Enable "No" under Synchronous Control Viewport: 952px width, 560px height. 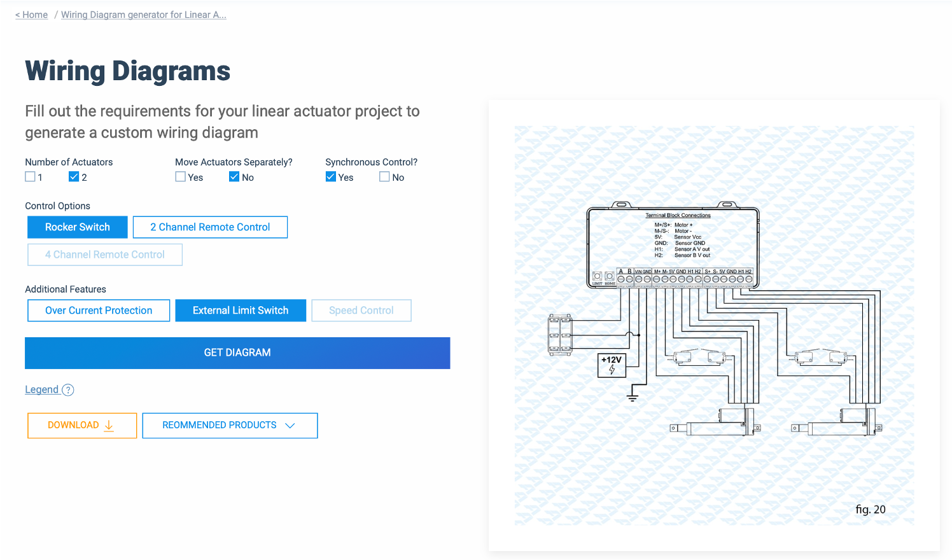point(384,176)
